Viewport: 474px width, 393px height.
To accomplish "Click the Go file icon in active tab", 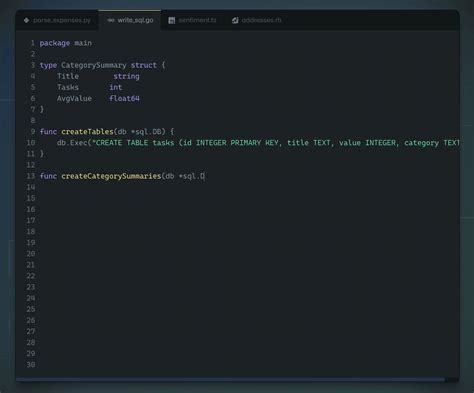I will (x=111, y=20).
